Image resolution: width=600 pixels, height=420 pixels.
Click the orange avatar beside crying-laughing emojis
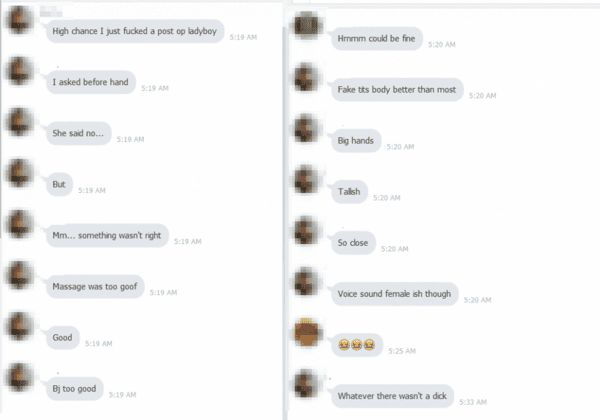coord(307,332)
